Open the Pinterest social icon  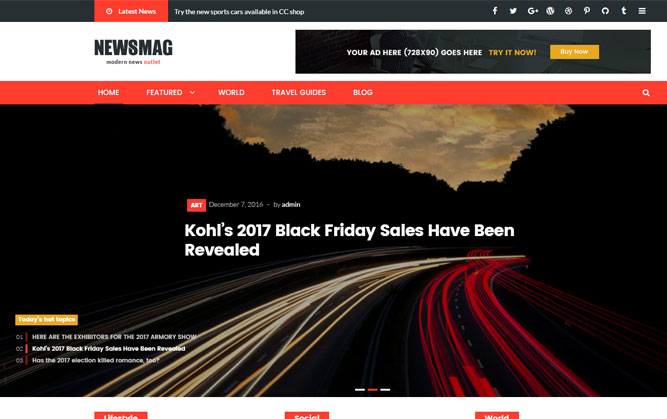pos(587,11)
